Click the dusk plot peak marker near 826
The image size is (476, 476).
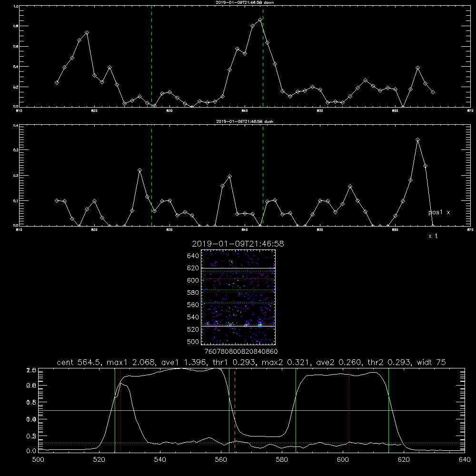click(x=139, y=170)
